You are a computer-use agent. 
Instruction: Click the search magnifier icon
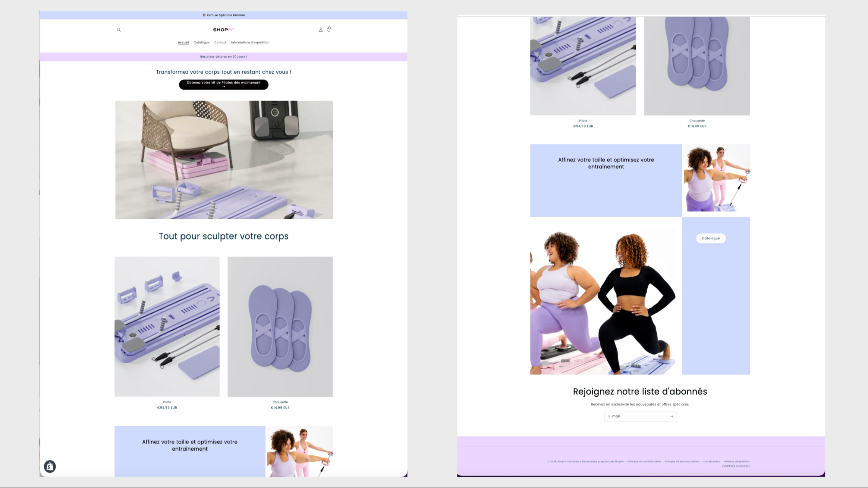119,30
